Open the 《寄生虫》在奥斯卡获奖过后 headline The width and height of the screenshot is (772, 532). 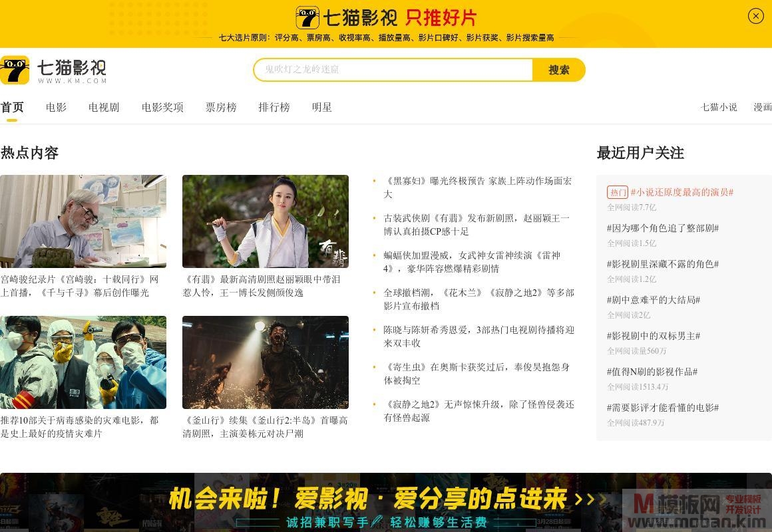pos(477,374)
